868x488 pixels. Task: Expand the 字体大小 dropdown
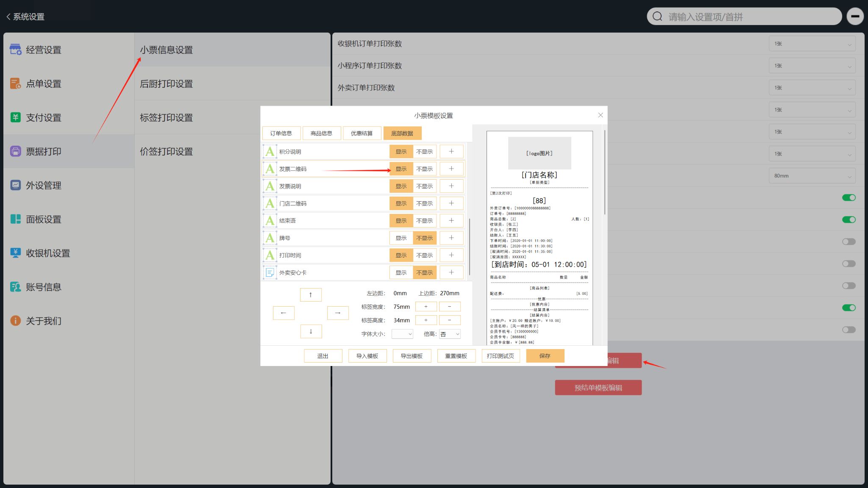click(402, 334)
